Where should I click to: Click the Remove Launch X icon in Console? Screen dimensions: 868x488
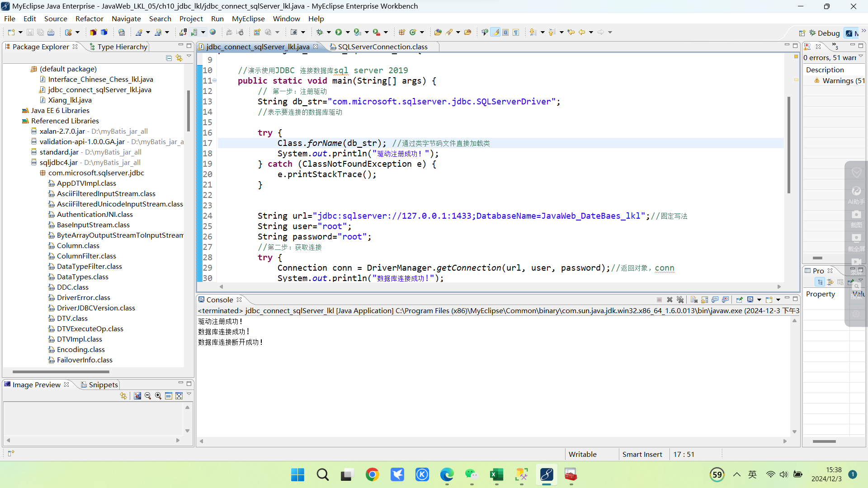pos(670,300)
